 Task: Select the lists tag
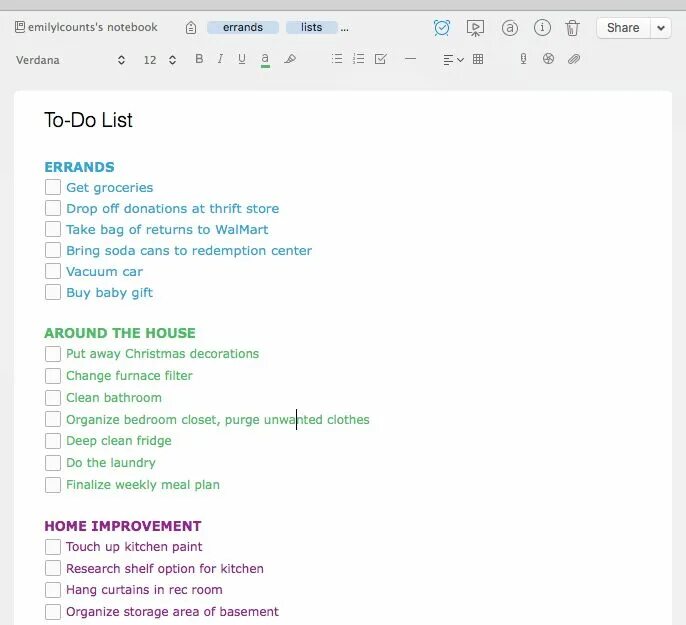311,28
